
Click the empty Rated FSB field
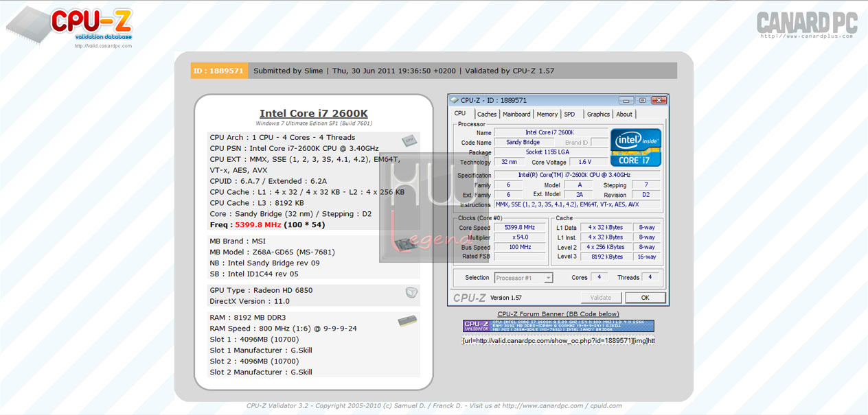(x=521, y=257)
